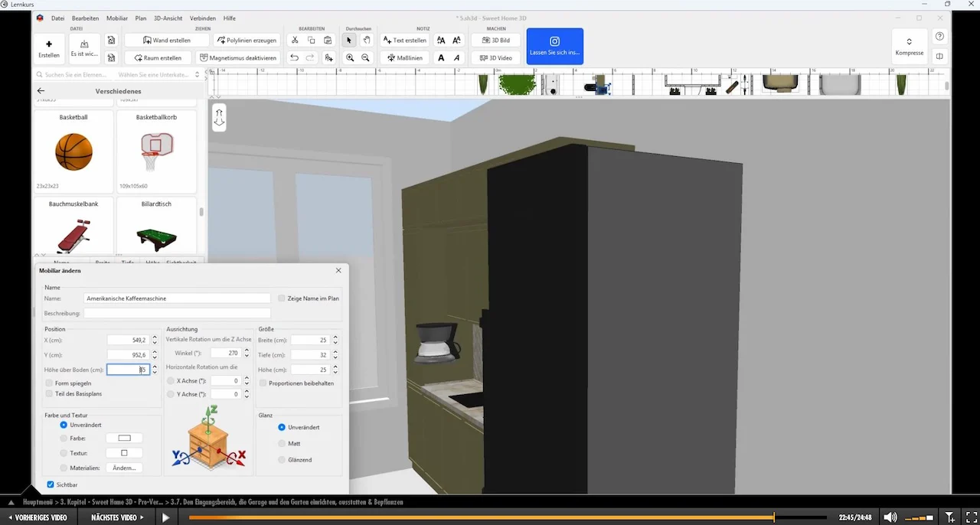Select the Glänzend radio button
980x525 pixels.
(x=282, y=460)
